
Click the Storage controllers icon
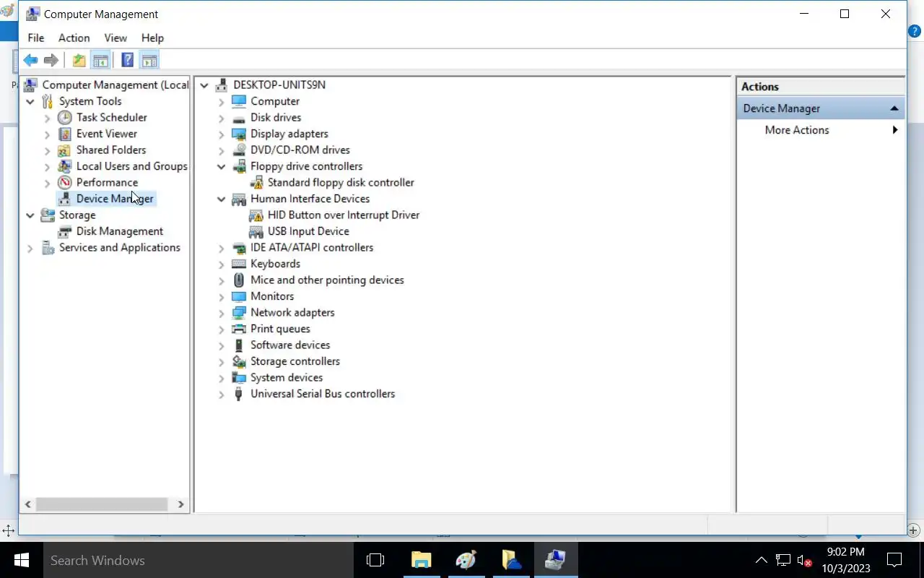[239, 361]
